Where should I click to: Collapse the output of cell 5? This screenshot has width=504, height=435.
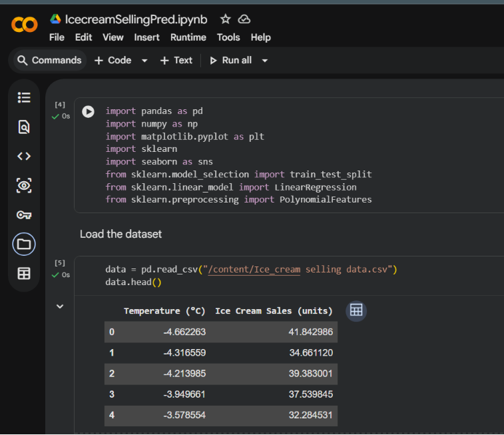60,306
